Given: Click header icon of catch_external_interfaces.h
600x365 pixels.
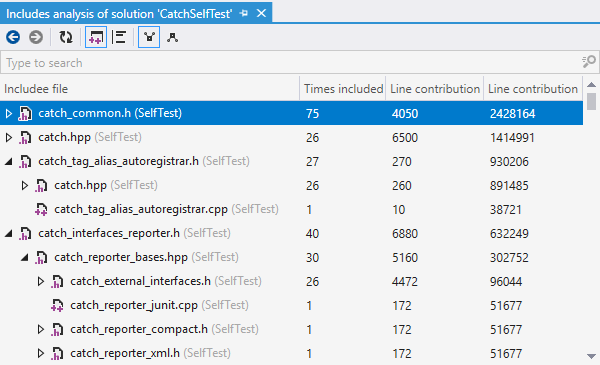Looking at the screenshot, I should (x=57, y=282).
